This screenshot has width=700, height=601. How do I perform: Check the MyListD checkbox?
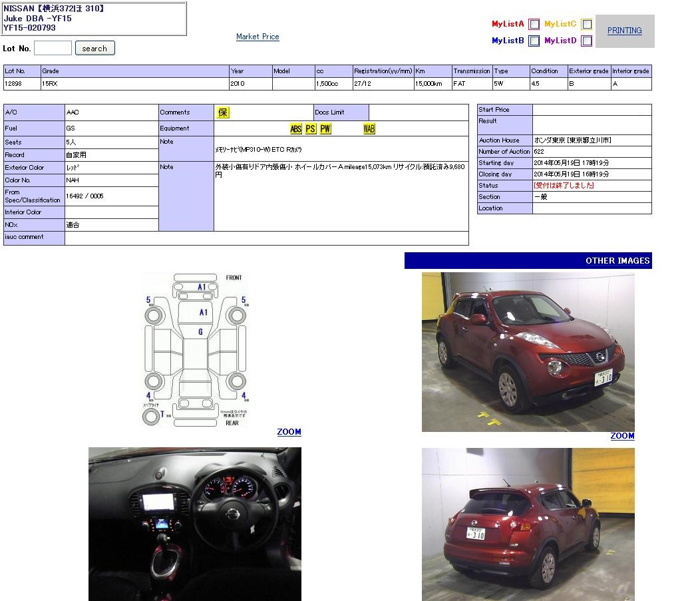coord(586,41)
